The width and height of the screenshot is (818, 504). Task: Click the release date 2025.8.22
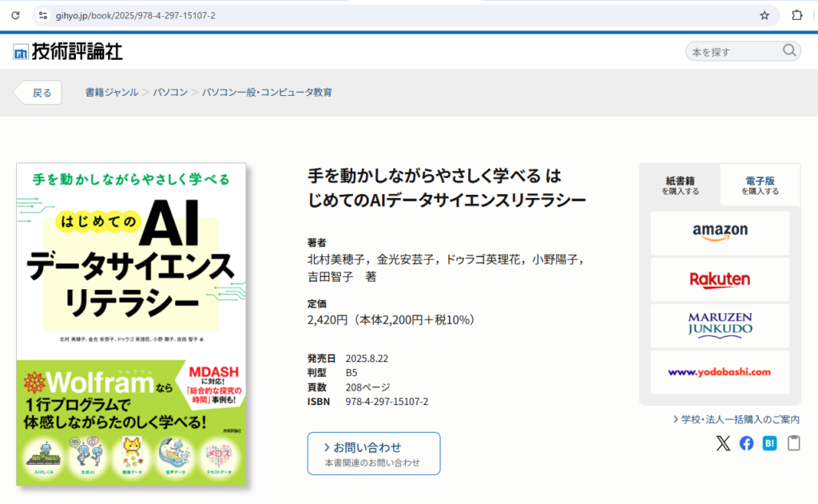[x=367, y=359]
